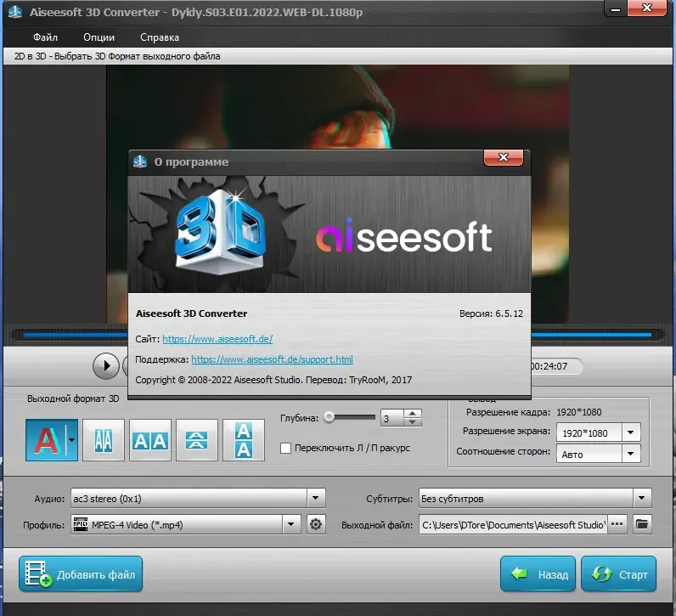
Task: Open the Файл menu
Action: click(x=45, y=37)
